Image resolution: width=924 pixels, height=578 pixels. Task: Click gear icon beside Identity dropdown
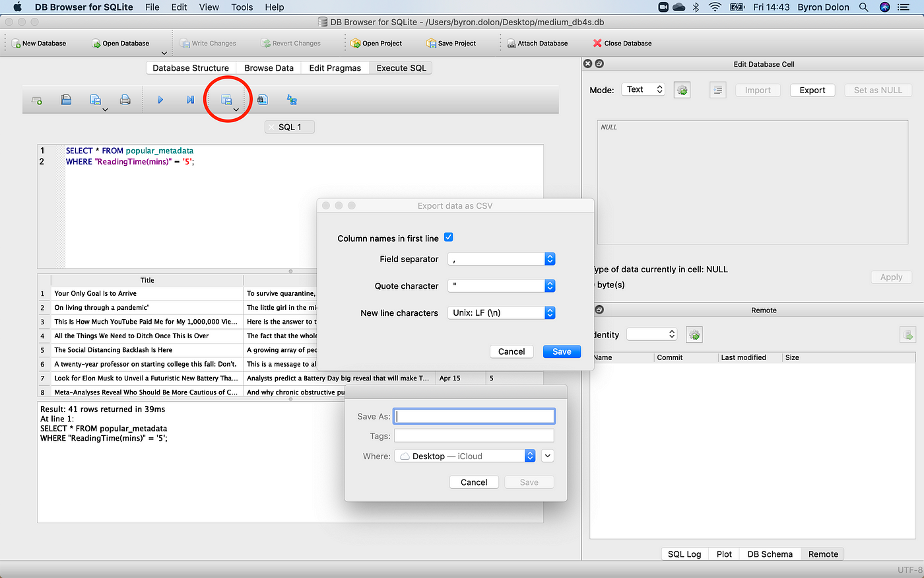pyautogui.click(x=694, y=335)
